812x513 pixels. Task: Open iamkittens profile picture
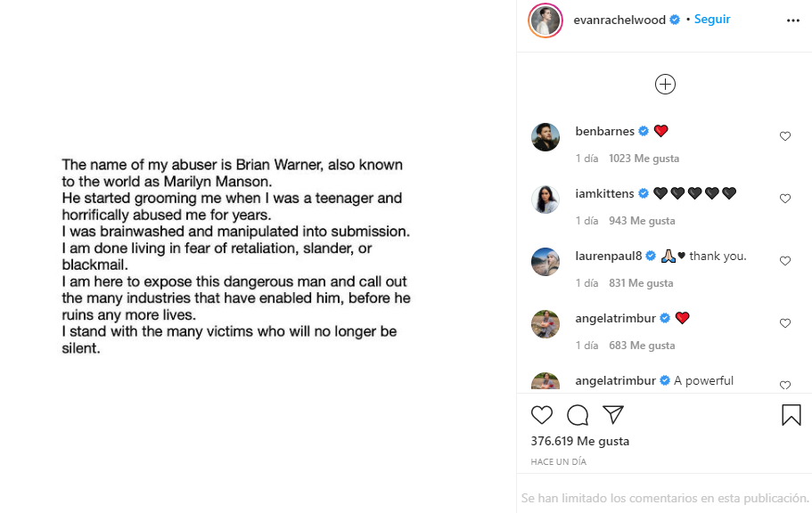click(x=545, y=199)
